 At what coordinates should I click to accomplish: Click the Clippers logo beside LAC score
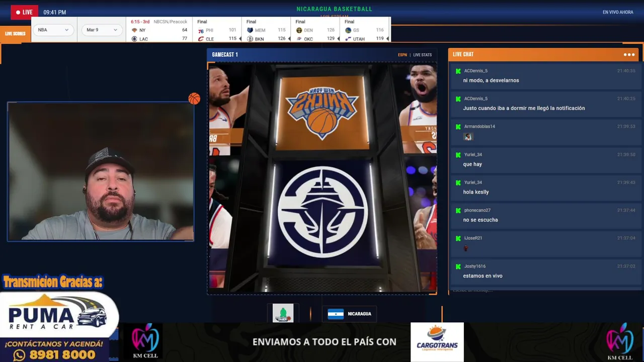[134, 39]
